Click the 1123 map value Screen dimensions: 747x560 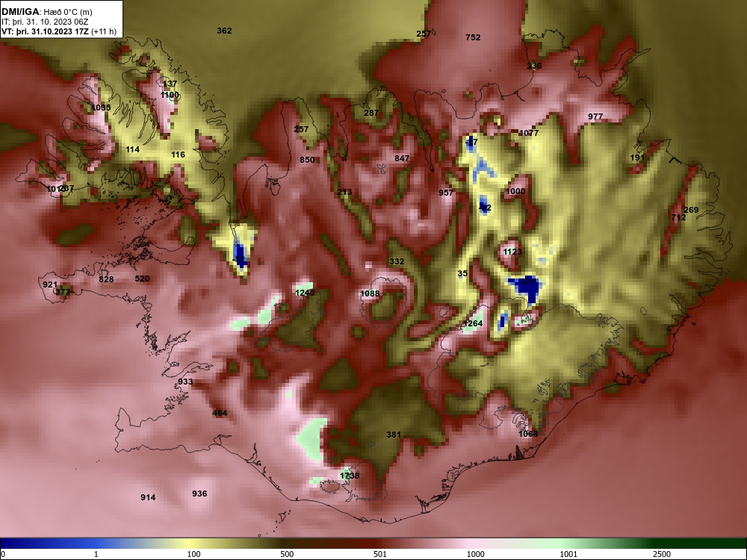512,252
